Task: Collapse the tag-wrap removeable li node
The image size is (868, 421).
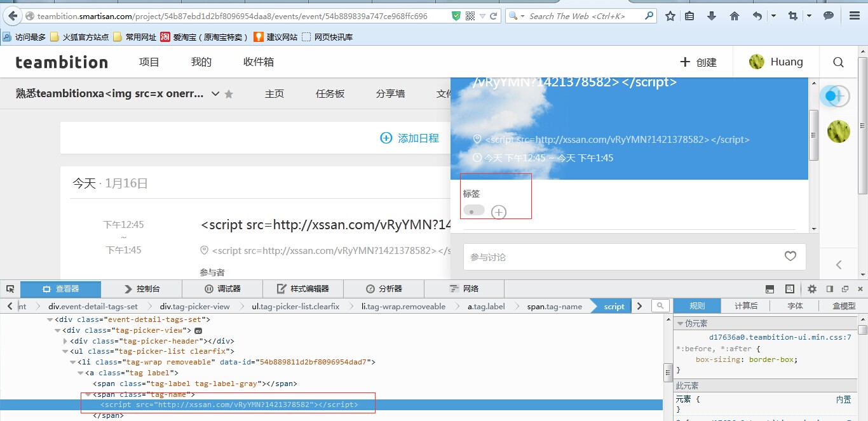Action: point(72,362)
